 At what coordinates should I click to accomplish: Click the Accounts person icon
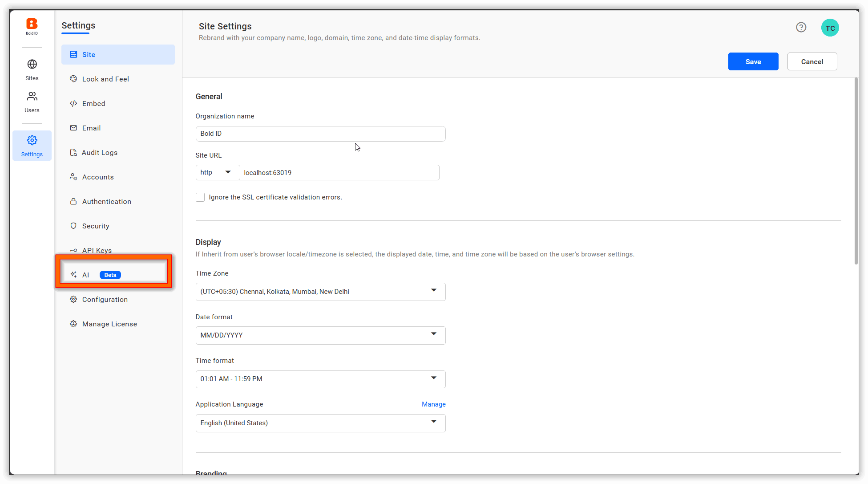click(73, 177)
